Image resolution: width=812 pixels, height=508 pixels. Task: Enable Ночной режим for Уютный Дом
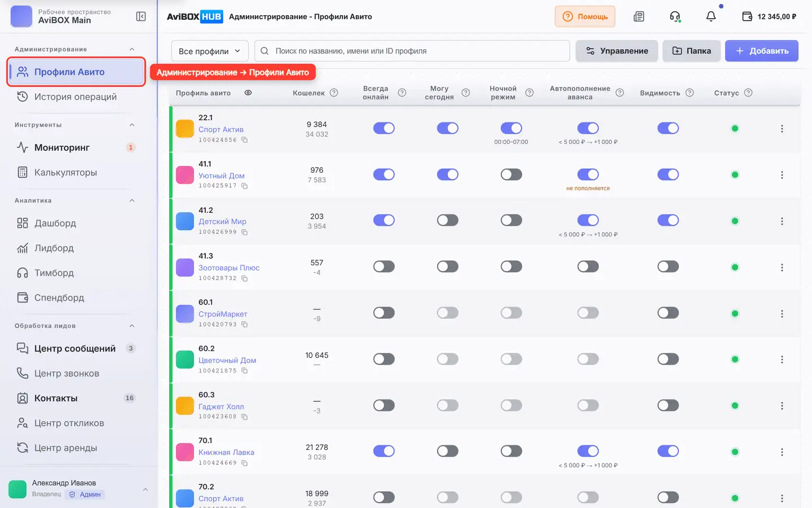point(511,174)
